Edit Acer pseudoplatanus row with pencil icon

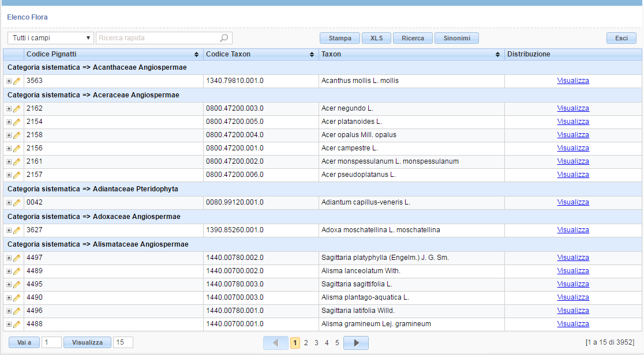(x=17, y=175)
